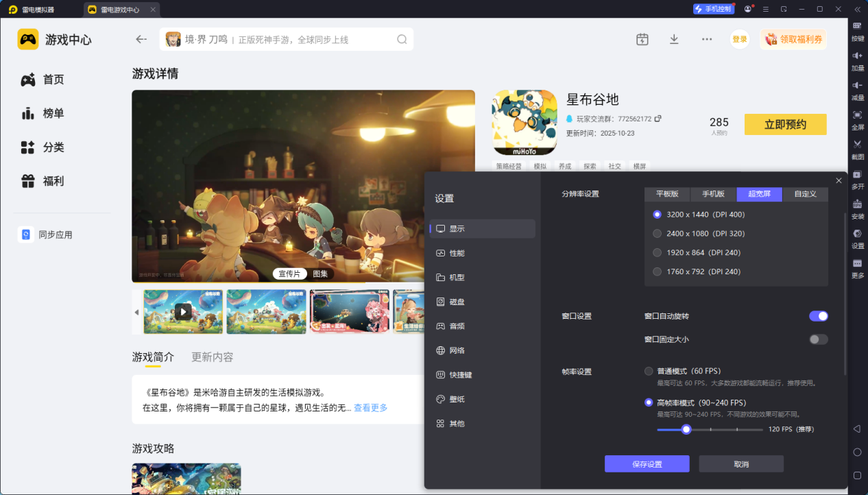
Task: Select 2400 x 1080 resolution option
Action: [658, 234]
